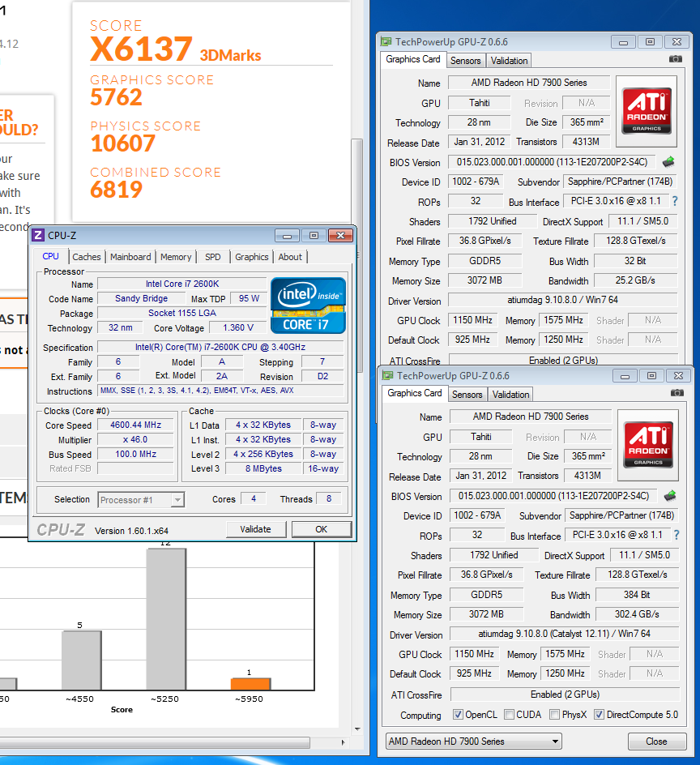
Task: Click Bus Interface question mark in lower GPU-Z
Action: point(676,535)
